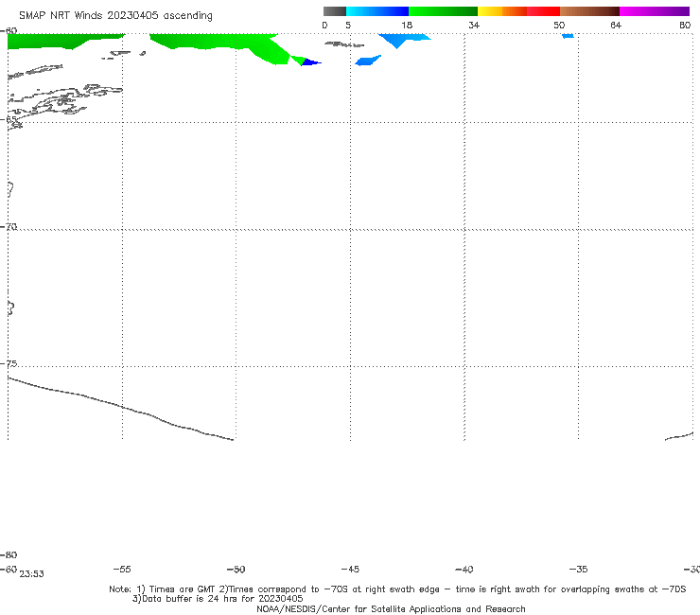The height and width of the screenshot is (615, 700).
Task: Click the small blue wind patch near -35 longitude
Action: (x=568, y=36)
